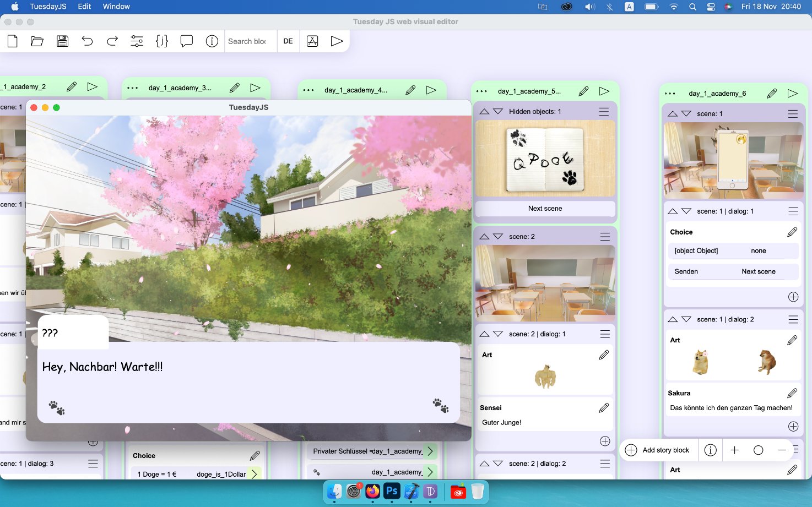Click Next scene under Hidden objects
The image size is (812, 507).
point(545,209)
